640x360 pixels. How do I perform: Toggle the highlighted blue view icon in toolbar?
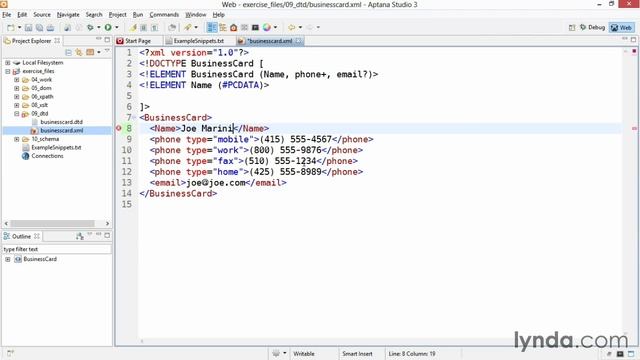(x=211, y=27)
